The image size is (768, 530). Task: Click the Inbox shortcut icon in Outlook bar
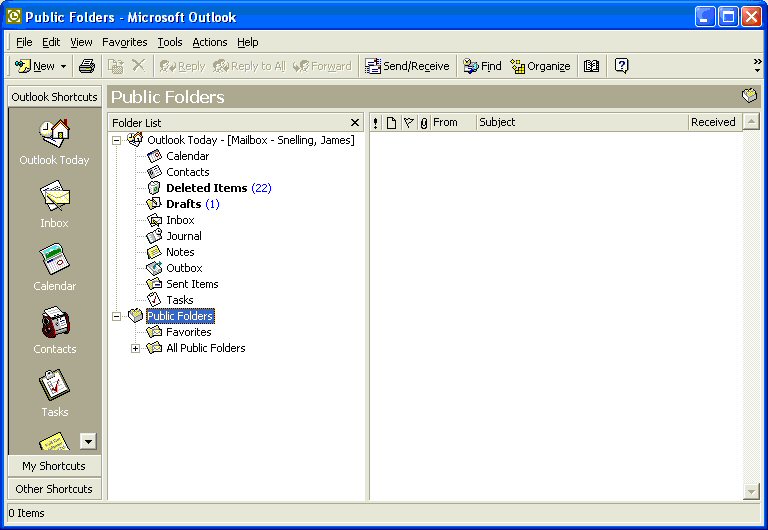click(x=54, y=196)
